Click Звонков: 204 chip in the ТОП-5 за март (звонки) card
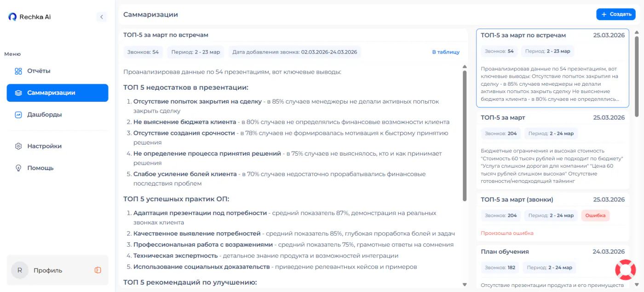The width and height of the screenshot is (644, 292). (x=501, y=216)
